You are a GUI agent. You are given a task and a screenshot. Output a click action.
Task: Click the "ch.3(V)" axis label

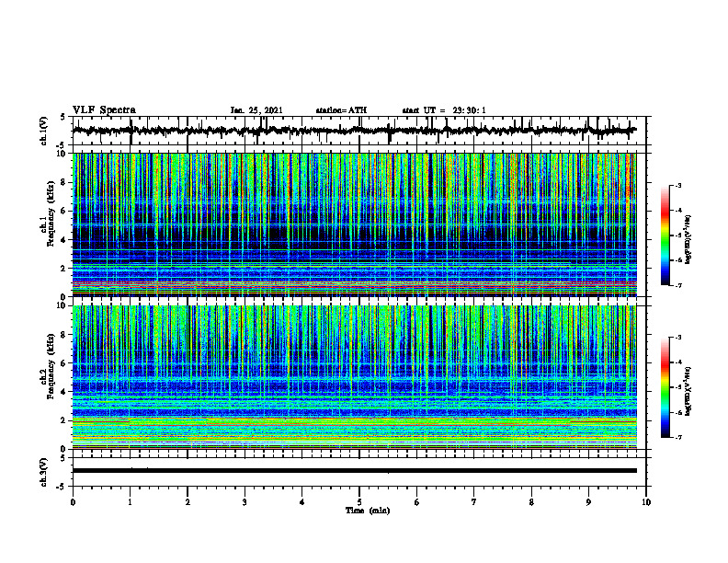click(44, 473)
